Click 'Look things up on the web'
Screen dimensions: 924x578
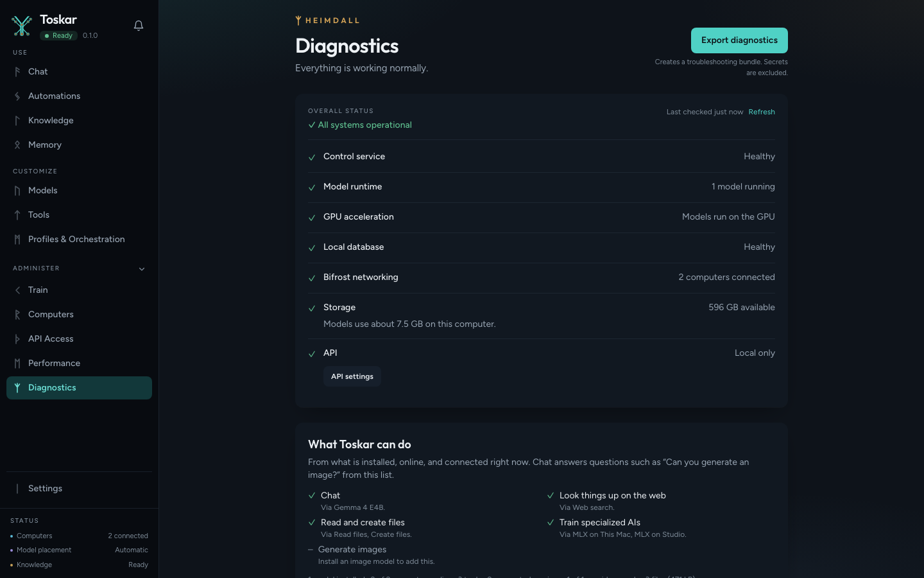tap(613, 496)
